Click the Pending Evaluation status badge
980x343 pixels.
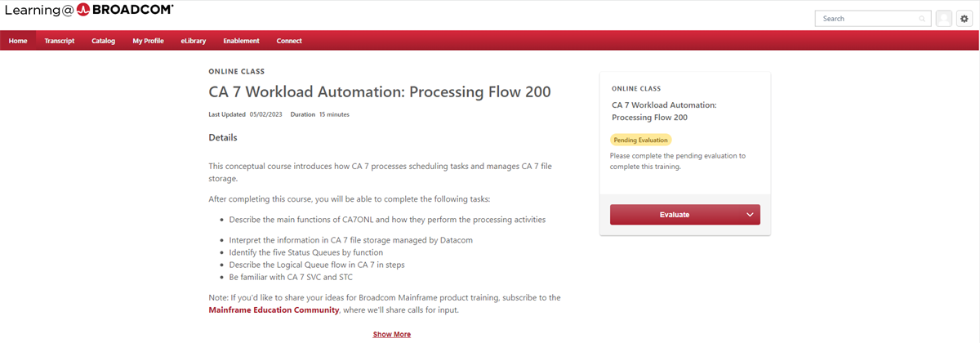pyautogui.click(x=641, y=140)
